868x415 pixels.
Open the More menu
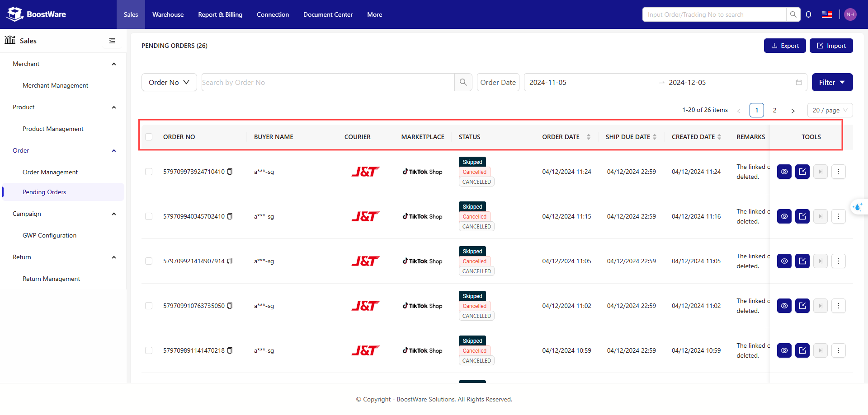pyautogui.click(x=375, y=14)
